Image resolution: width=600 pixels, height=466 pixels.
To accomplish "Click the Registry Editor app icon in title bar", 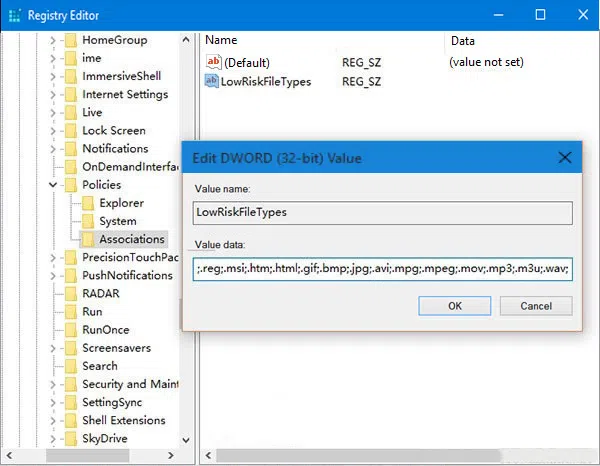I will [x=14, y=16].
